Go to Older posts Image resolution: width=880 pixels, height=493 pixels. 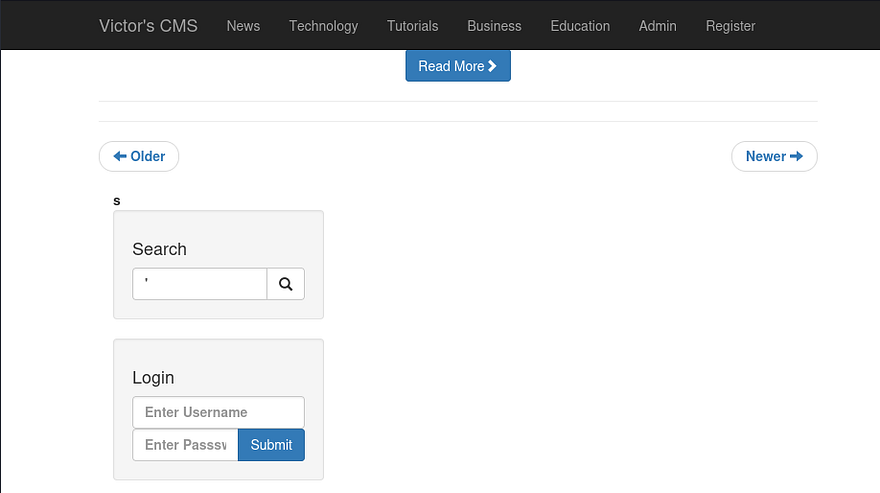(139, 156)
